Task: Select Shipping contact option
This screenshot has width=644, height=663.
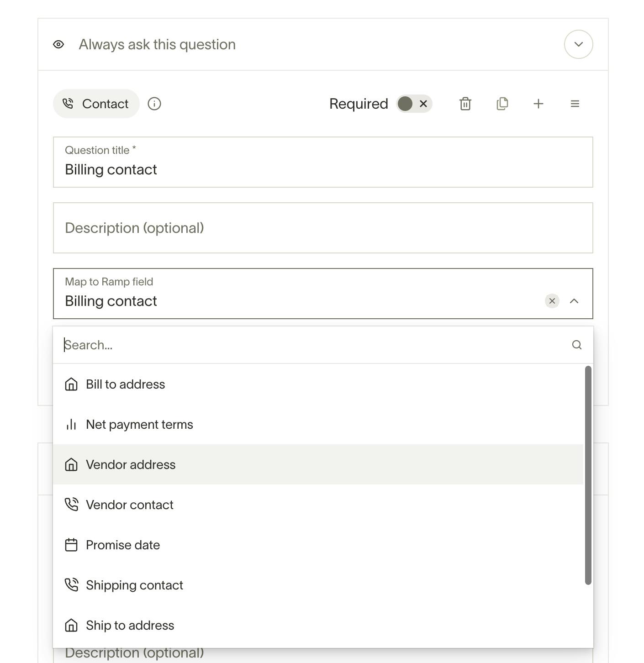Action: pyautogui.click(x=134, y=585)
